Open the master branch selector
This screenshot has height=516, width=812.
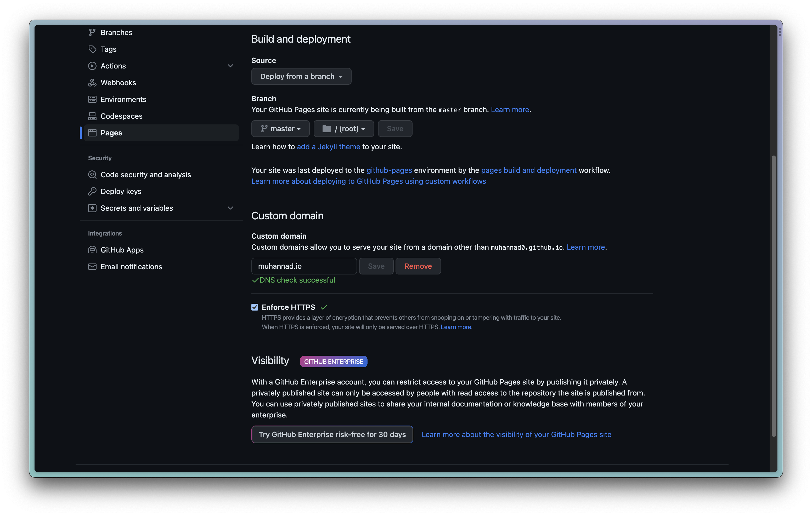[280, 129]
